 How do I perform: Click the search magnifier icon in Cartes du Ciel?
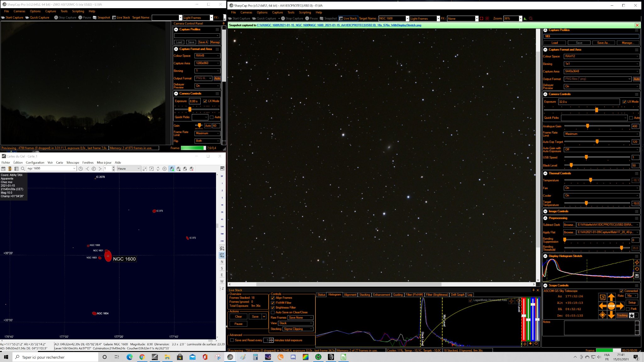23,169
